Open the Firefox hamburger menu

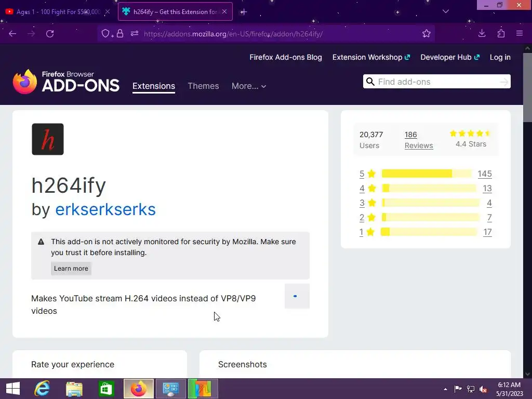click(x=520, y=34)
